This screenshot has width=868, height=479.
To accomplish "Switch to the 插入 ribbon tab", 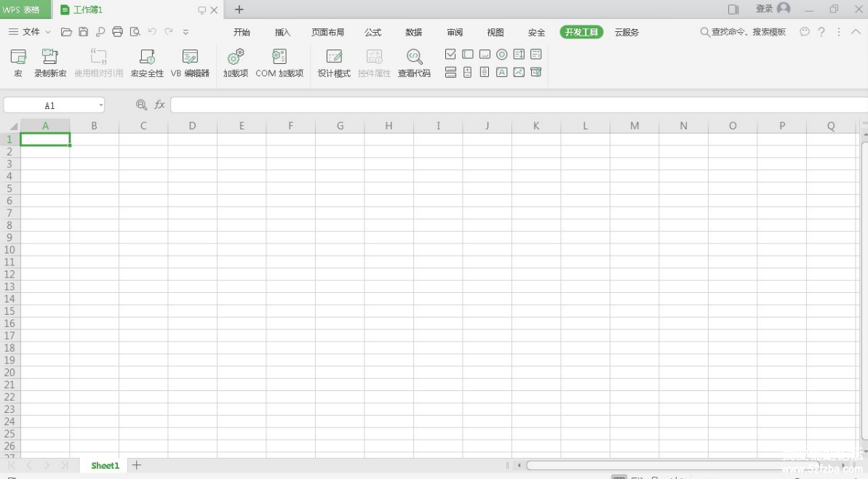I will click(x=282, y=33).
